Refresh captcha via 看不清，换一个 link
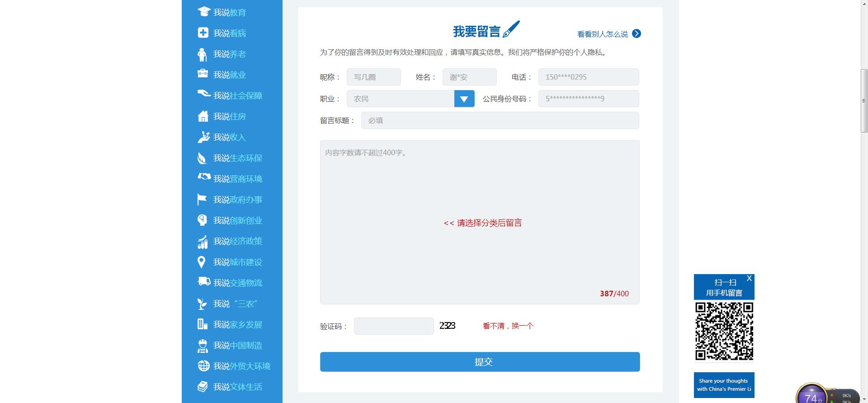868x403 pixels. point(508,326)
